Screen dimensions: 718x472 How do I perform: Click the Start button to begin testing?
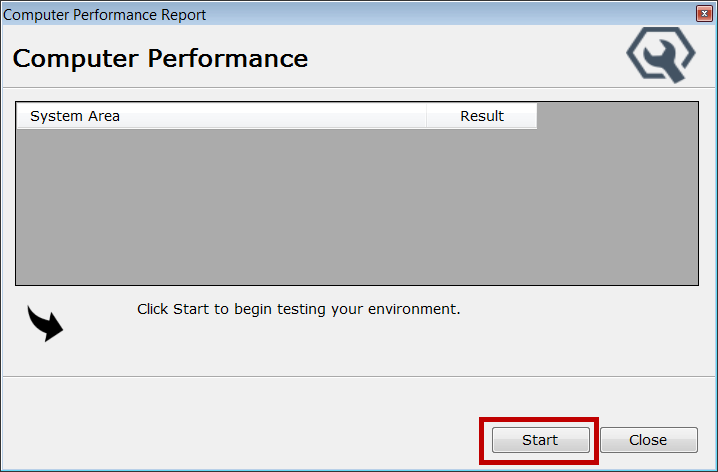coord(540,440)
